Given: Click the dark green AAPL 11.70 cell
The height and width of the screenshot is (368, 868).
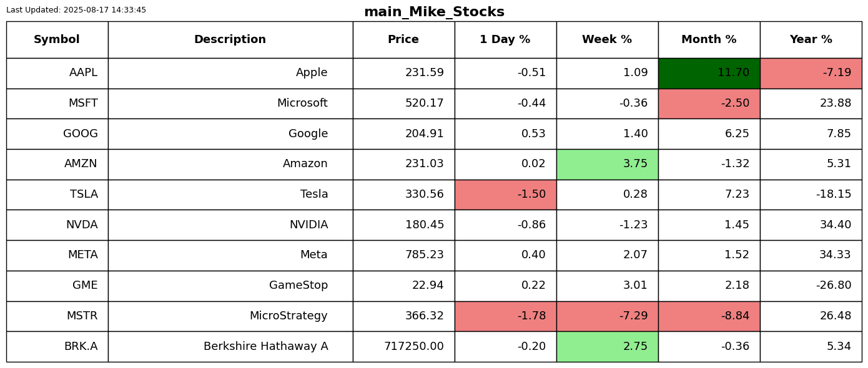Looking at the screenshot, I should pos(709,73).
